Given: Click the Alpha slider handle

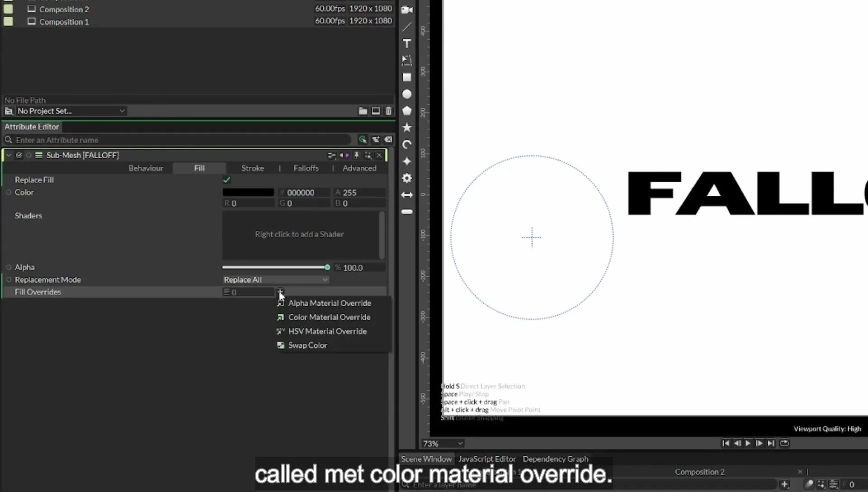Looking at the screenshot, I should click(x=327, y=267).
